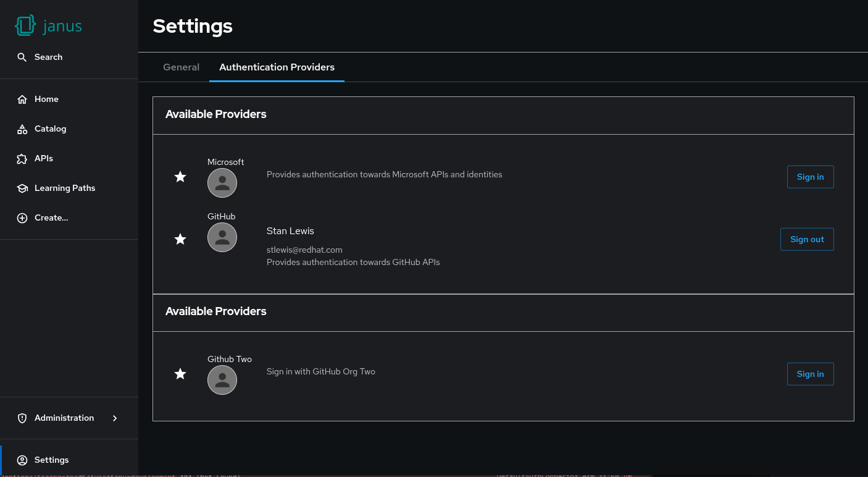Toggle the star next to Github Two
The image size is (868, 477).
(180, 374)
